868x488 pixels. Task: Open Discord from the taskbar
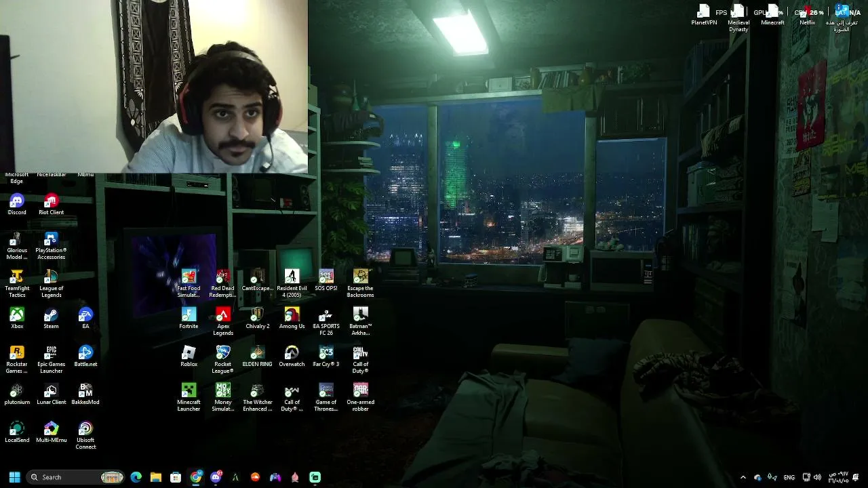point(216,477)
